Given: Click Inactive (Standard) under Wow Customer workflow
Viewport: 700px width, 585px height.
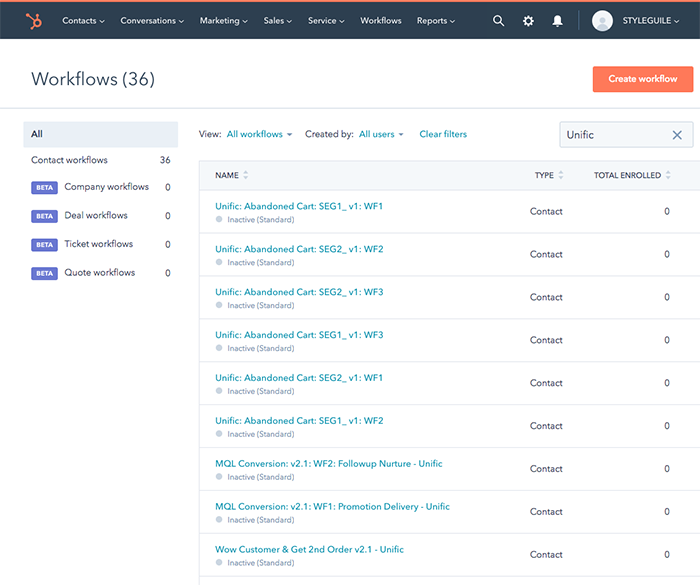Looking at the screenshot, I should [261, 563].
